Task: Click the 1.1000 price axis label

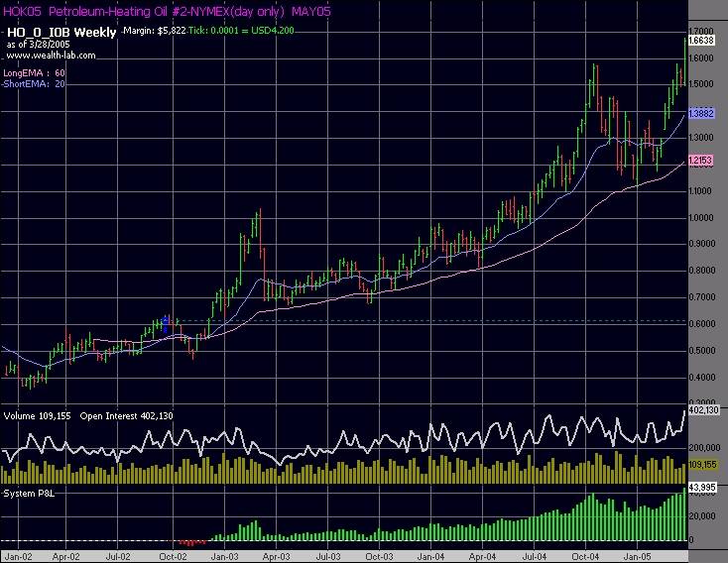Action: point(701,191)
